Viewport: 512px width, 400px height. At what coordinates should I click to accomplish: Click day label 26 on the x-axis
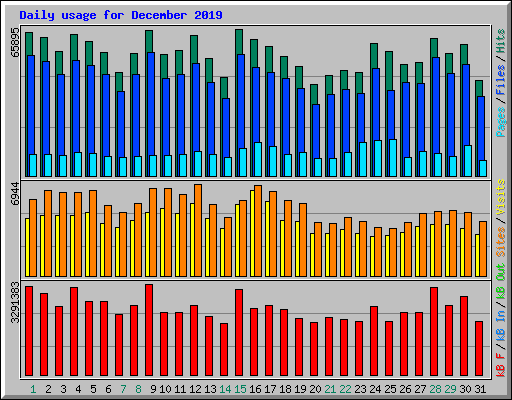tap(405, 389)
